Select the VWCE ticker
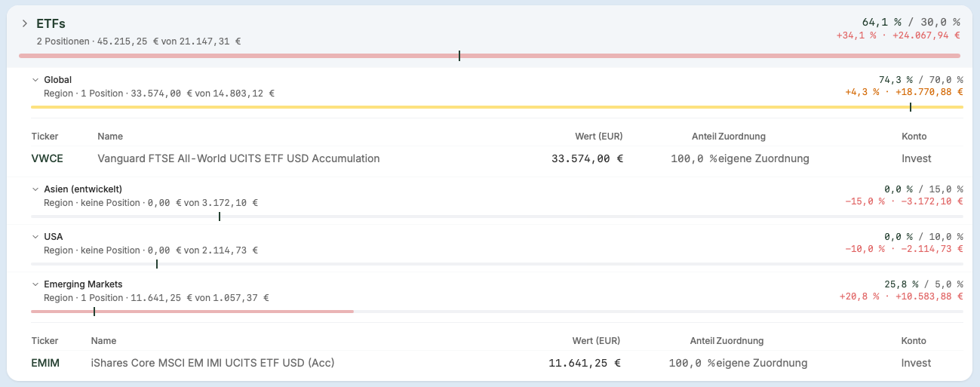The image size is (980, 387). (x=45, y=158)
